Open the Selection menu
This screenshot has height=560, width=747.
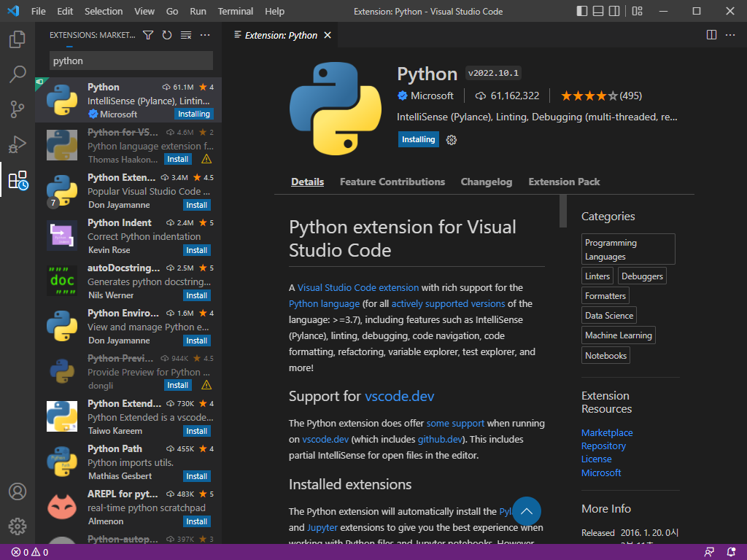click(x=104, y=11)
